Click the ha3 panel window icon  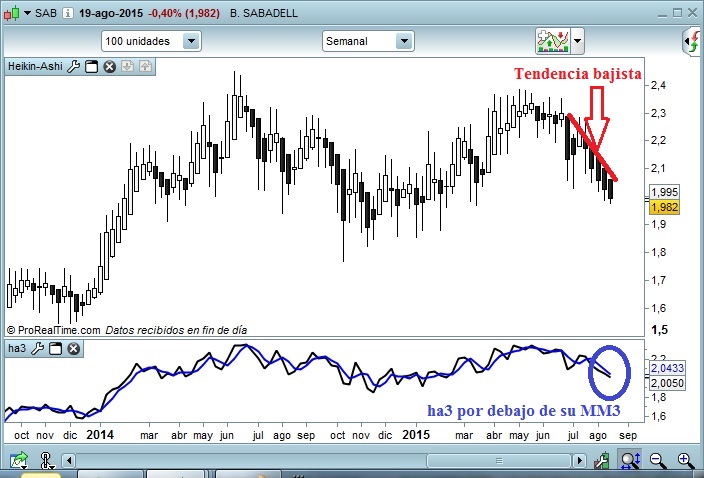click(x=56, y=348)
